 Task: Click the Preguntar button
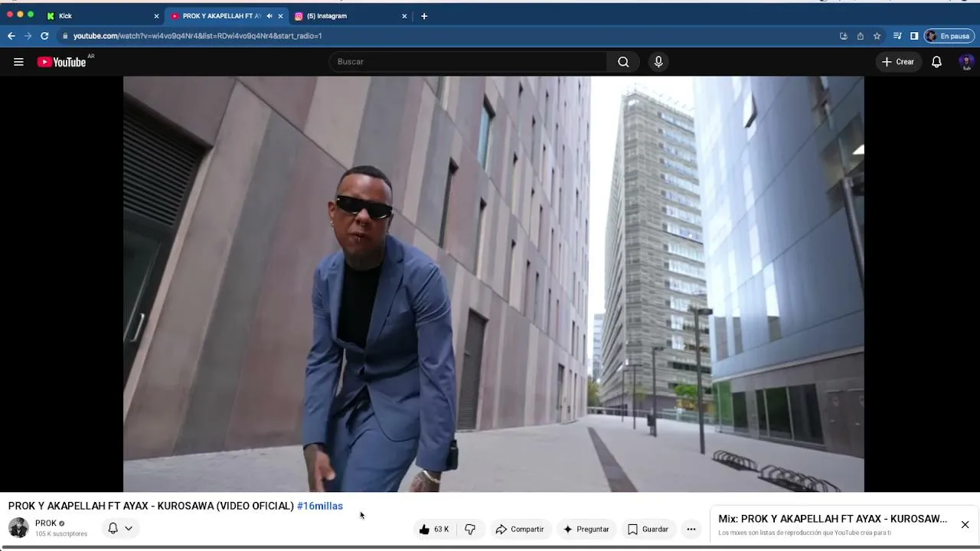pos(586,529)
